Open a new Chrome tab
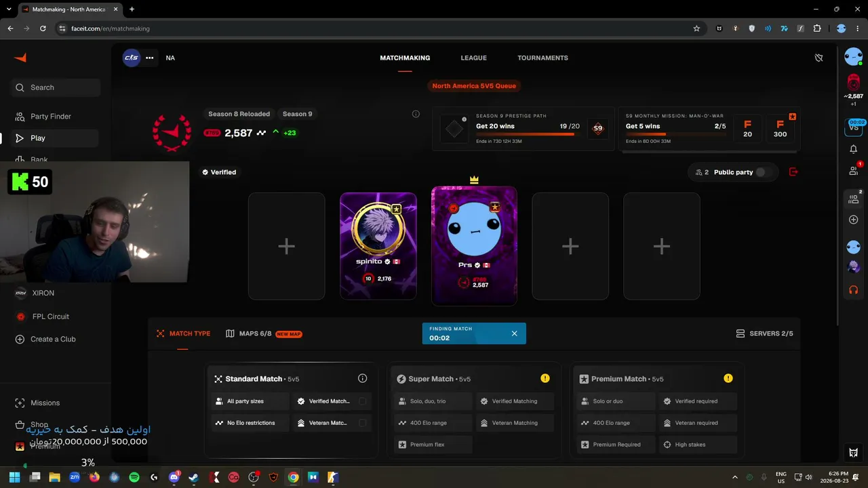Viewport: 868px width, 488px height. 132,9
